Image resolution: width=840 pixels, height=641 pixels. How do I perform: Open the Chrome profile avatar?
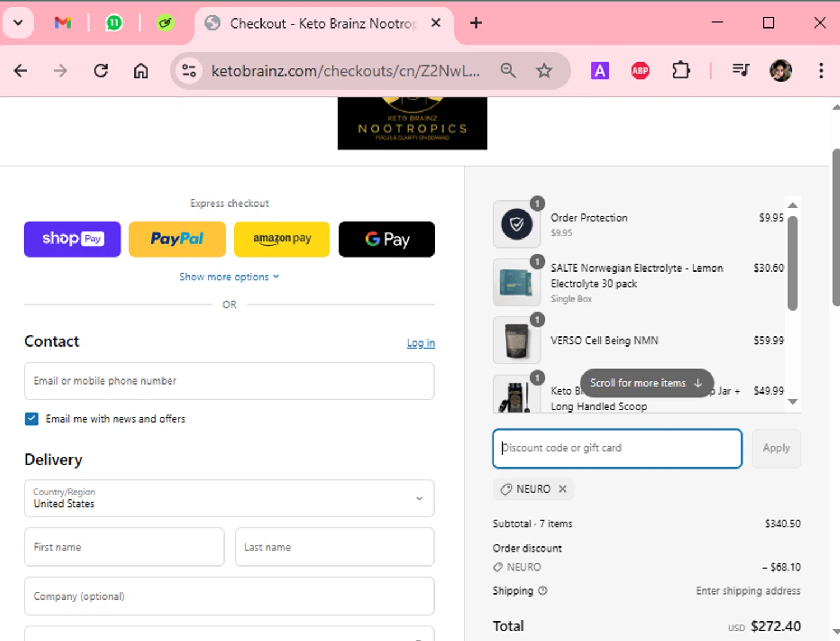pos(781,71)
